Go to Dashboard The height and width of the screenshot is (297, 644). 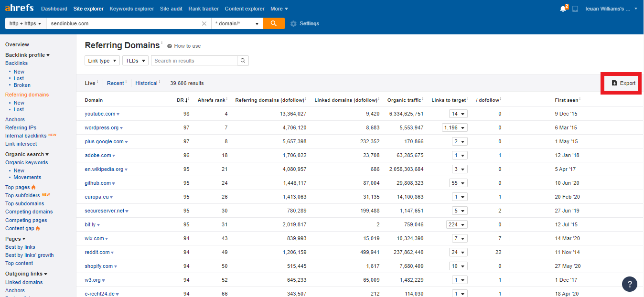[x=54, y=9]
